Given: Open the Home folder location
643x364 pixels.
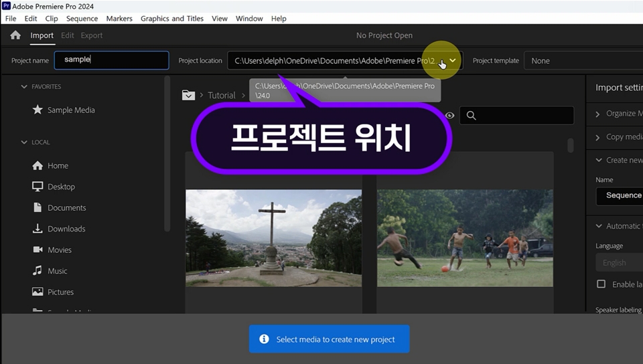Looking at the screenshot, I should coord(58,166).
